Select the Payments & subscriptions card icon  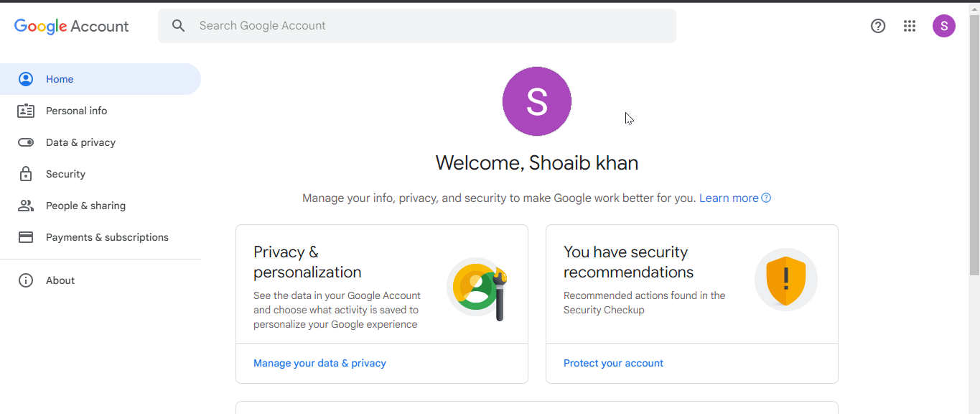26,237
